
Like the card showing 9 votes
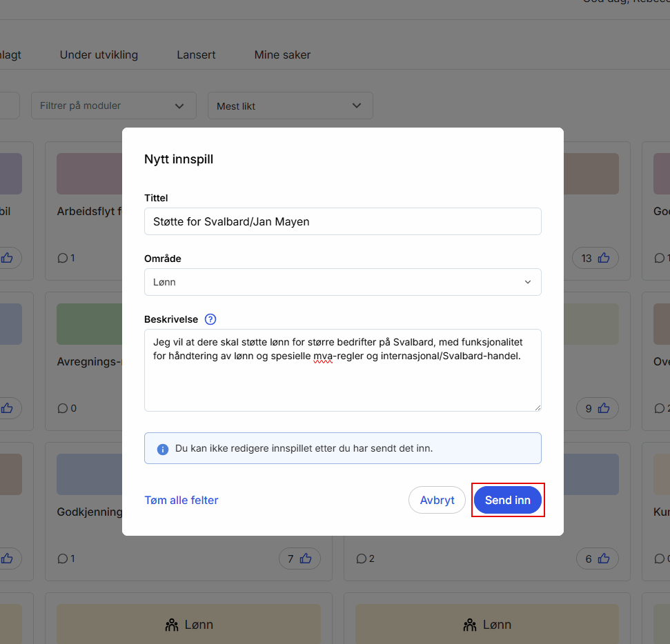click(604, 408)
